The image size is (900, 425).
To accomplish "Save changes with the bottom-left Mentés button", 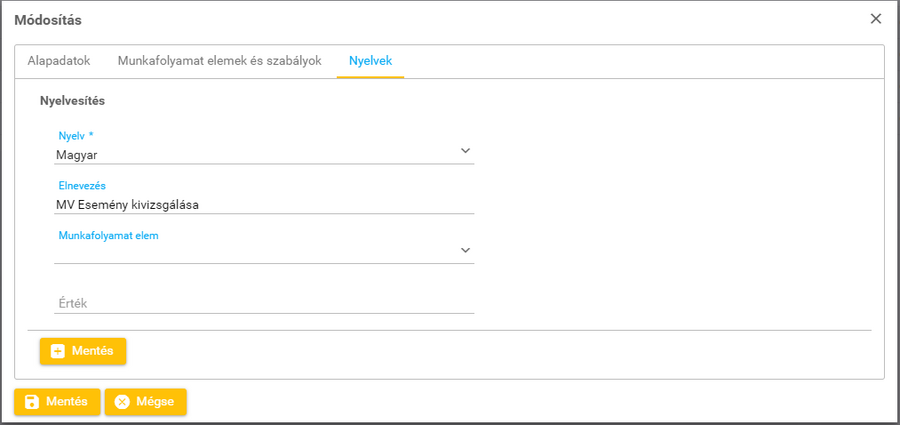I will (57, 402).
